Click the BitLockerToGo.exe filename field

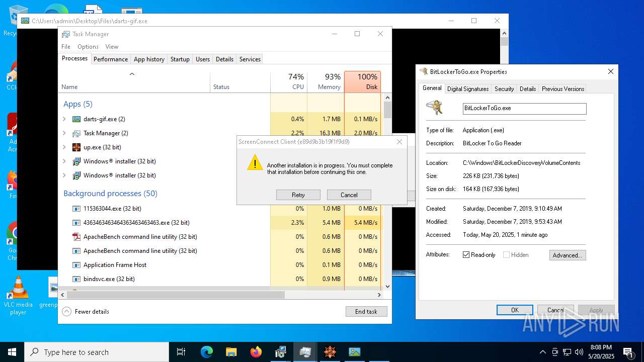pos(524,108)
